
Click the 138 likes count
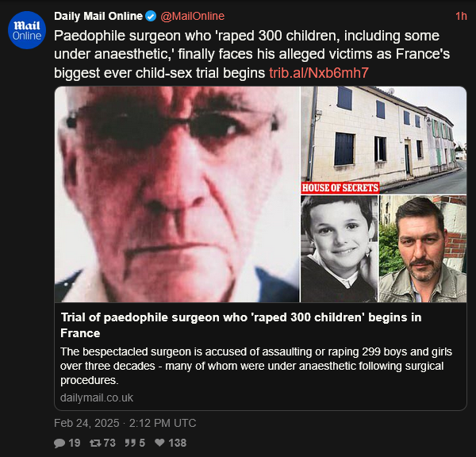pyautogui.click(x=178, y=443)
